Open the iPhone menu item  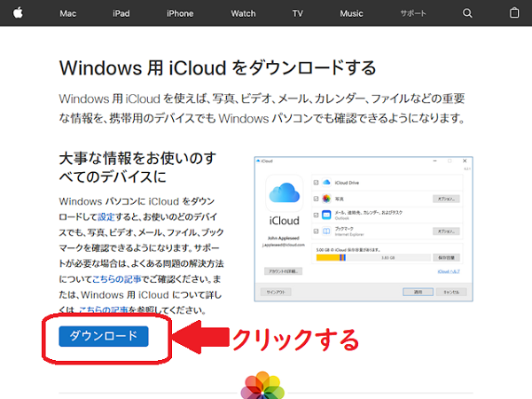coord(180,13)
